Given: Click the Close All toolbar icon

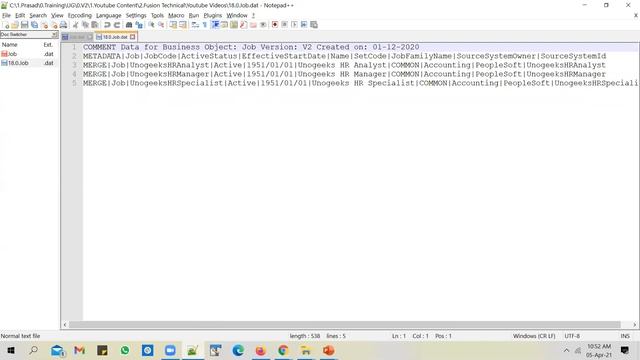Looking at the screenshot, I should pyautogui.click(x=54, y=25).
